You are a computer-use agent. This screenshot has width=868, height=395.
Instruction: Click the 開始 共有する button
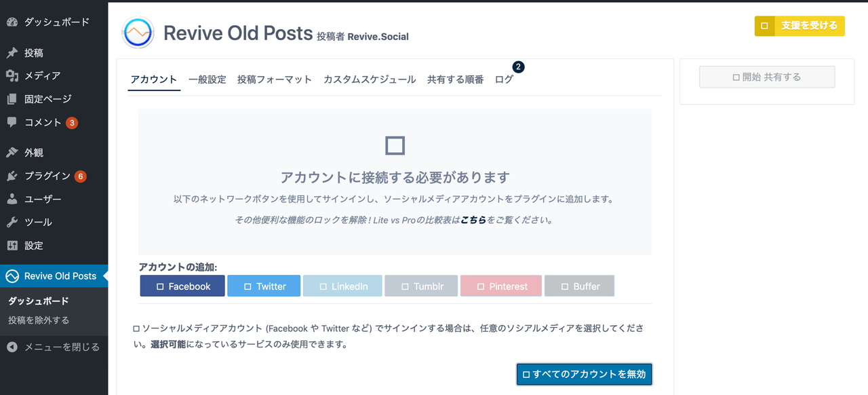click(767, 77)
